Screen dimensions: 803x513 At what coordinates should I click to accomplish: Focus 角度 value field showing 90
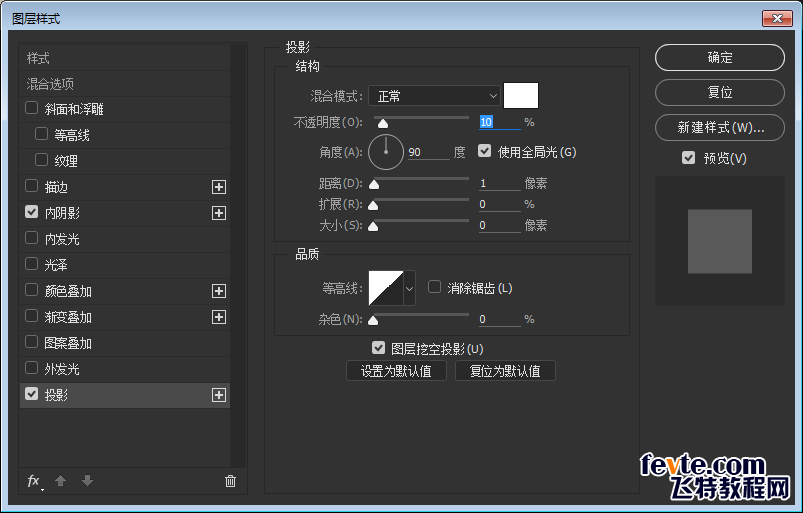[x=429, y=152]
